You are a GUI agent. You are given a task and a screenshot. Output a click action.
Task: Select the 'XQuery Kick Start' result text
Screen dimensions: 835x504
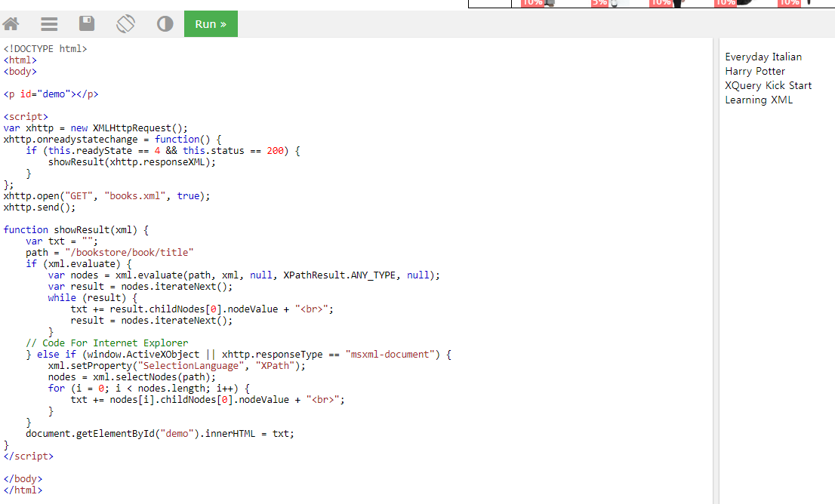click(x=768, y=86)
